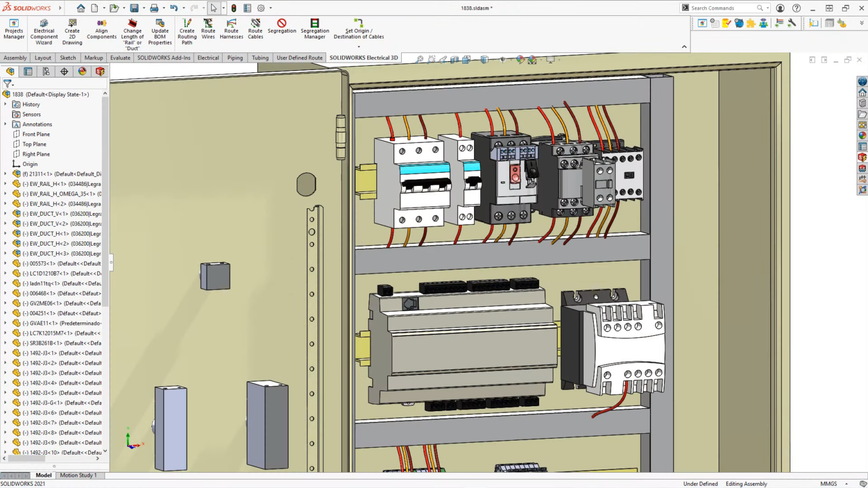
Task: Open the filter dropdown in FeatureManager
Action: (x=13, y=84)
